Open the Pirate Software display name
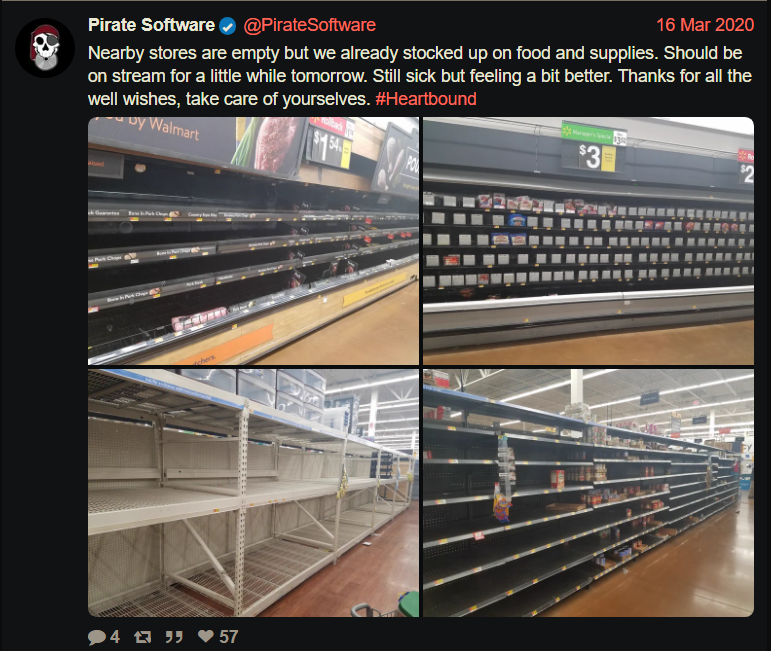Image resolution: width=771 pixels, height=651 pixels. click(151, 25)
